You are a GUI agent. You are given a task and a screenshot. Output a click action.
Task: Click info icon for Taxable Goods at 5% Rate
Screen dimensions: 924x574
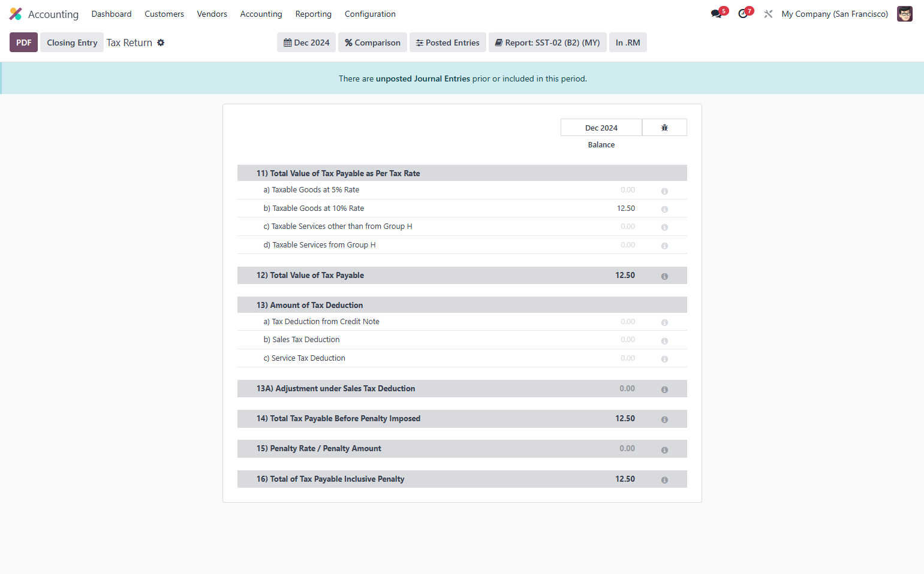click(x=664, y=191)
